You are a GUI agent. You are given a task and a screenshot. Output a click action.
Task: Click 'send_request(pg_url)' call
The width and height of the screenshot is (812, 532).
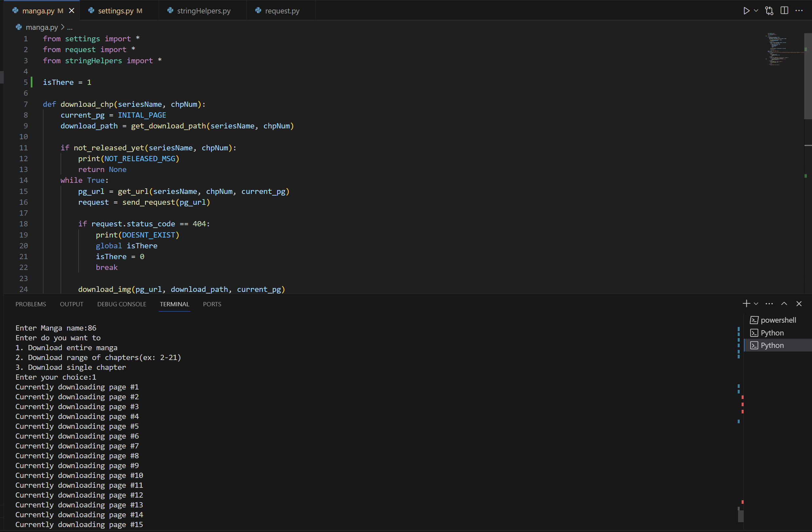pos(166,202)
